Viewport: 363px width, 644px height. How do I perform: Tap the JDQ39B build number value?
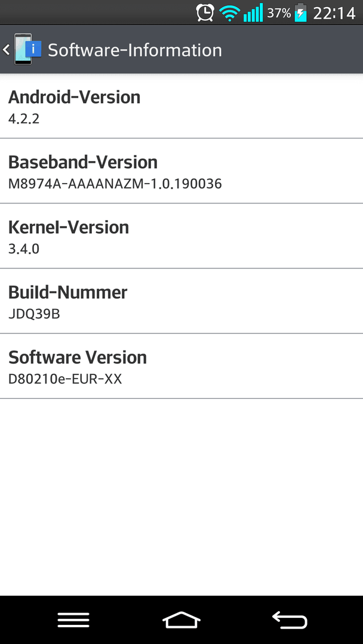34,314
